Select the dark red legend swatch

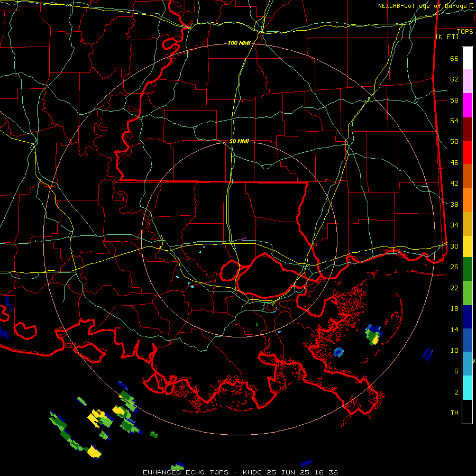tap(467, 129)
